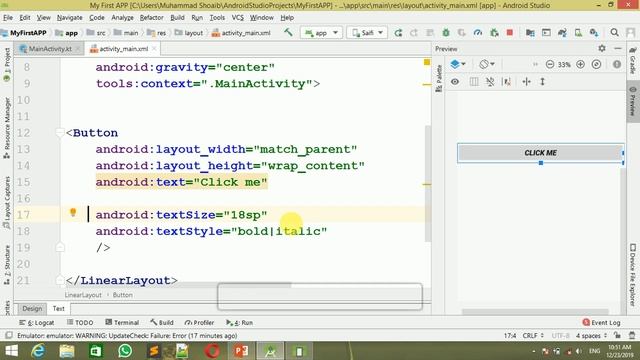Viewport: 640px width, 360px height.
Task: Click Attach Debugger to Android Process icon
Action: (x=494, y=33)
